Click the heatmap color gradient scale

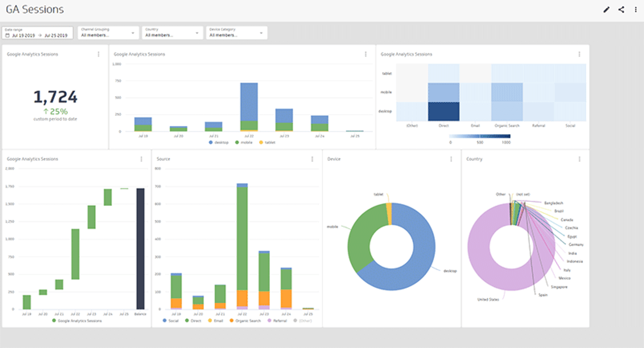tap(480, 136)
